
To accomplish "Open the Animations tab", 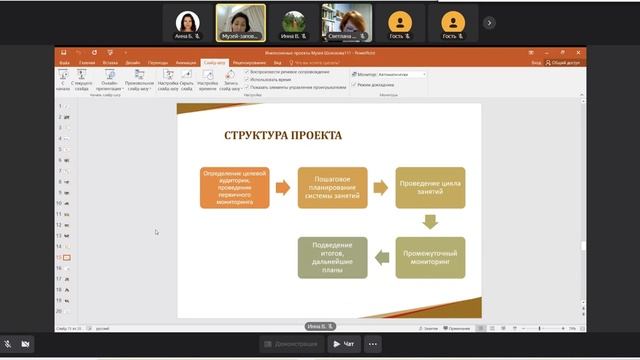I will point(186,63).
